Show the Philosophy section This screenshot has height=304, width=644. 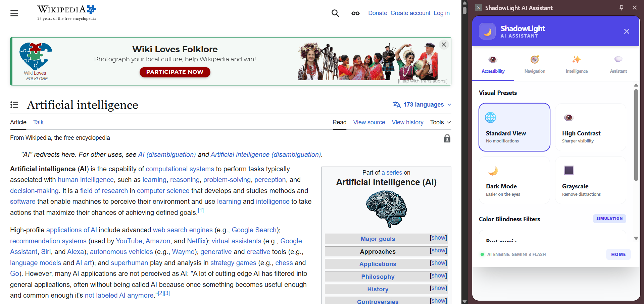(x=438, y=276)
